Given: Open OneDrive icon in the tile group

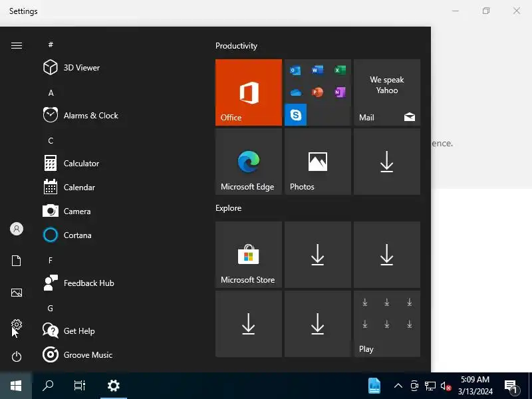Looking at the screenshot, I should (295, 92).
